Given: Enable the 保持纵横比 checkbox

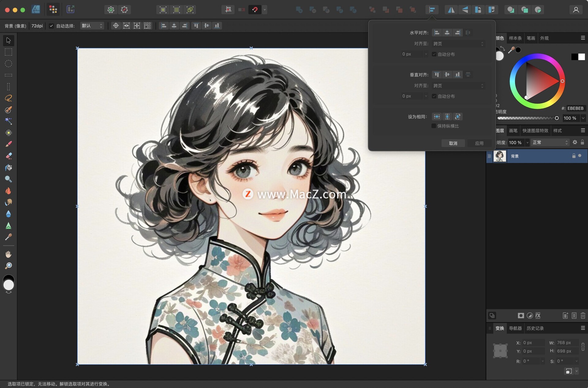Looking at the screenshot, I should point(434,126).
